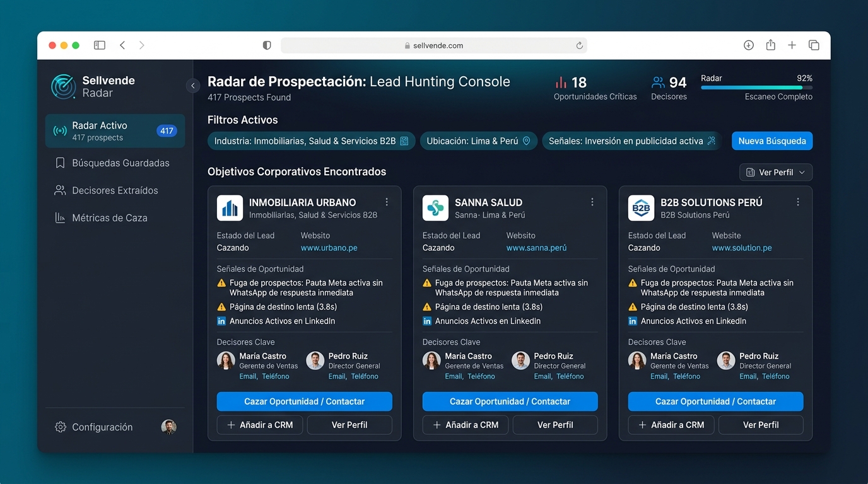Reload the page with refresh icon
The image size is (868, 484).
[579, 45]
